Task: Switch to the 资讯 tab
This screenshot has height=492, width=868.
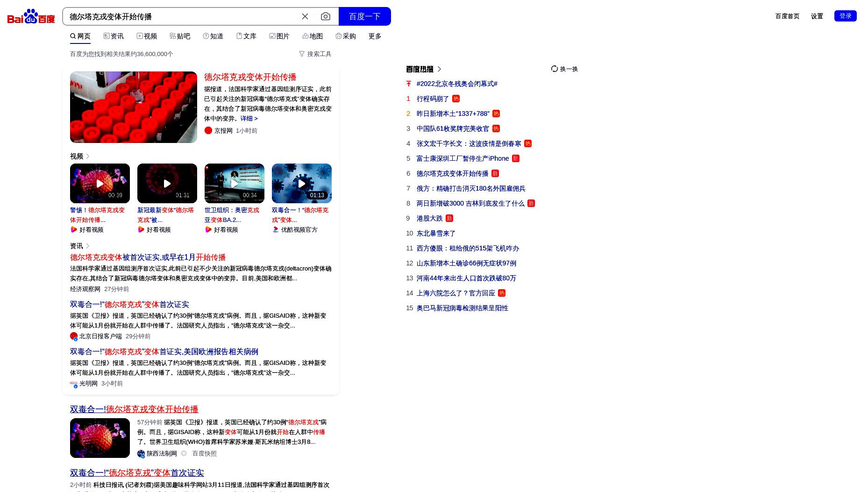Action: tap(114, 36)
